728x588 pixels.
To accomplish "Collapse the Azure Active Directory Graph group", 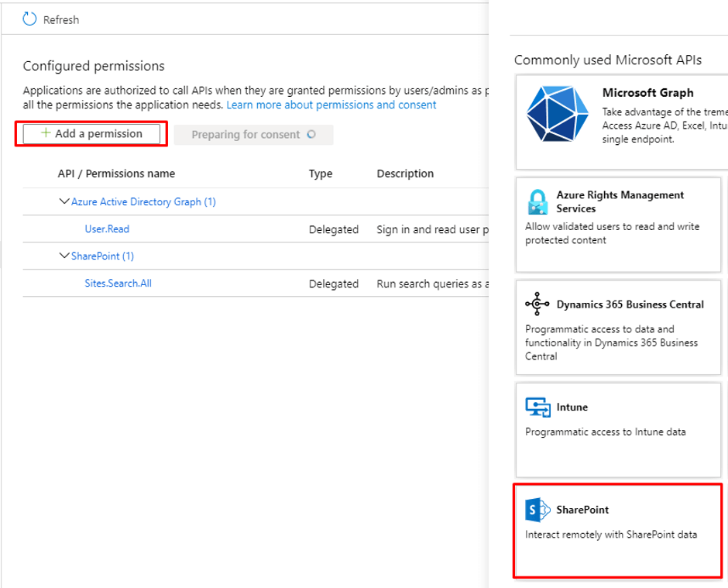I will coord(64,201).
